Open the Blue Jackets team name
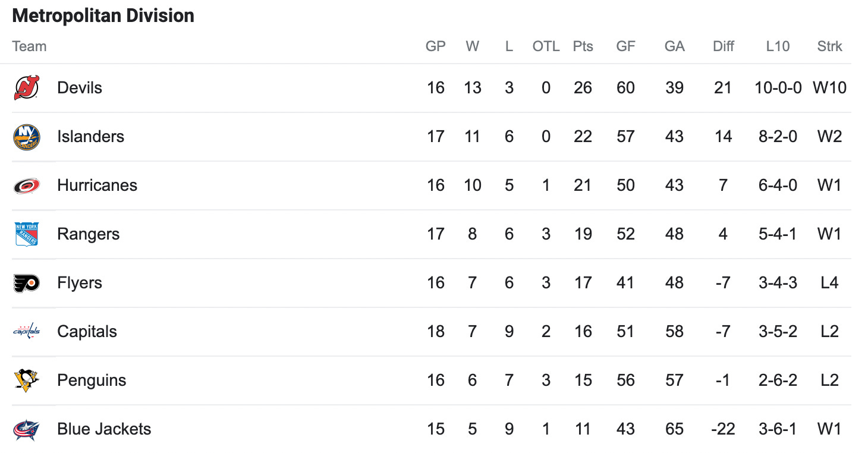 (x=104, y=429)
